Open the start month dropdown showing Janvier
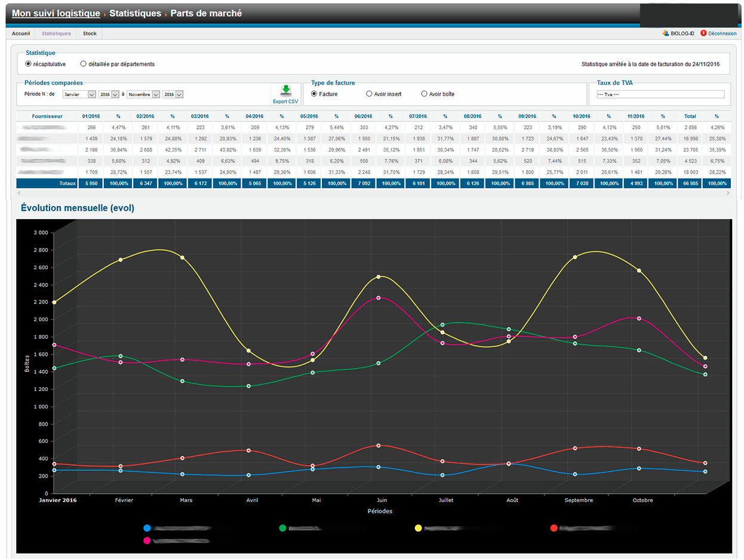This screenshot has width=744, height=560. coord(79,94)
